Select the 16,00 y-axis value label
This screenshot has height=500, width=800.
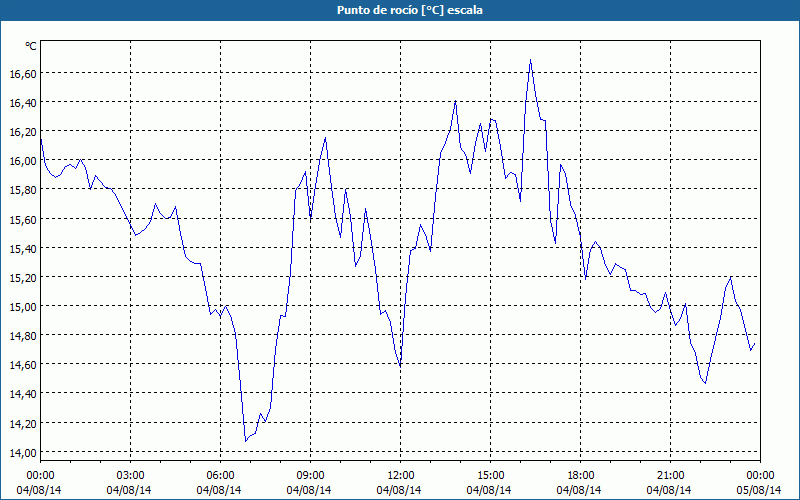pyautogui.click(x=22, y=161)
